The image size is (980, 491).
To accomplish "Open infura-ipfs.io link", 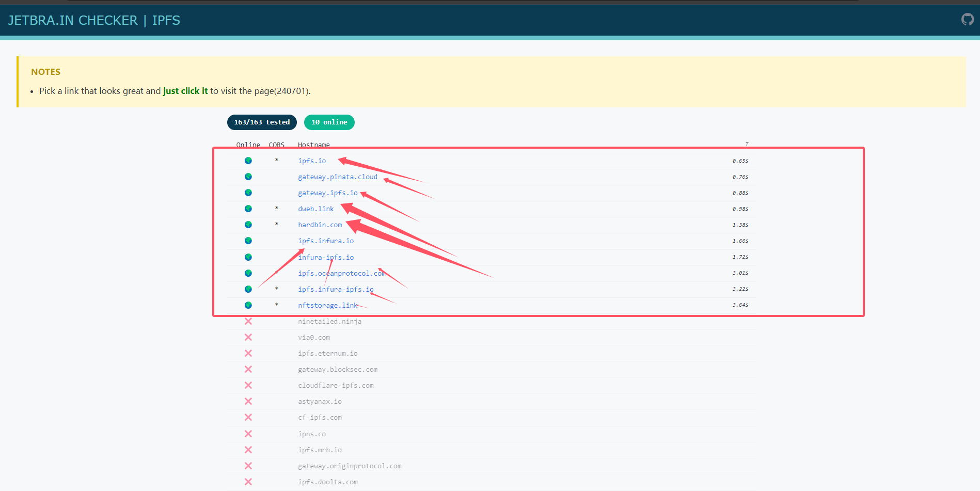I will [326, 257].
